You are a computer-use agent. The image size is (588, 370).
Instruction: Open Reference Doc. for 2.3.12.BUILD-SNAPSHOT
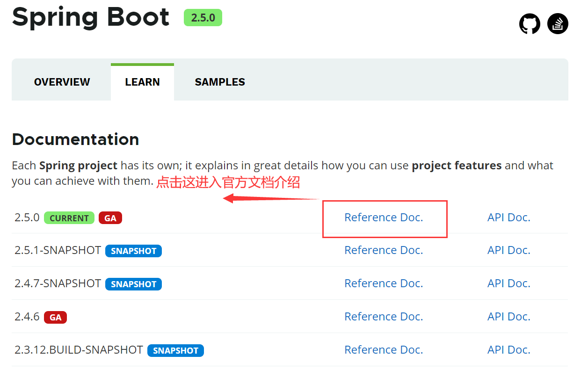click(x=384, y=350)
